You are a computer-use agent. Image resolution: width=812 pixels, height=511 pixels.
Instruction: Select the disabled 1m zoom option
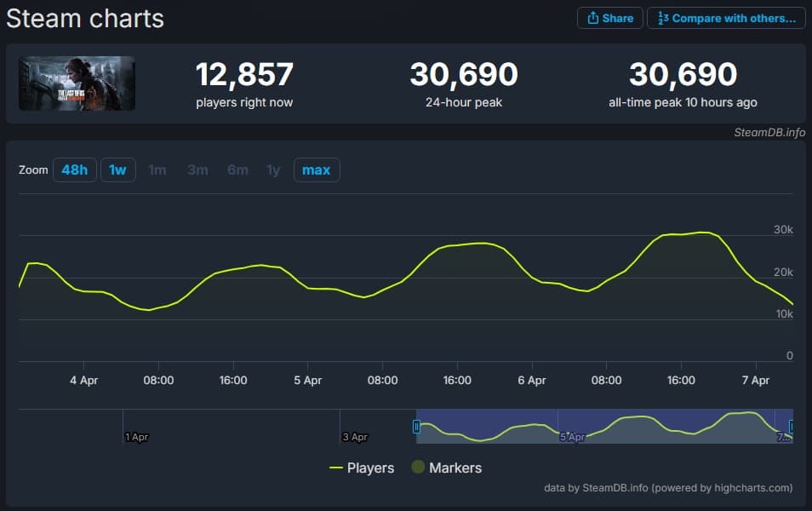click(157, 170)
